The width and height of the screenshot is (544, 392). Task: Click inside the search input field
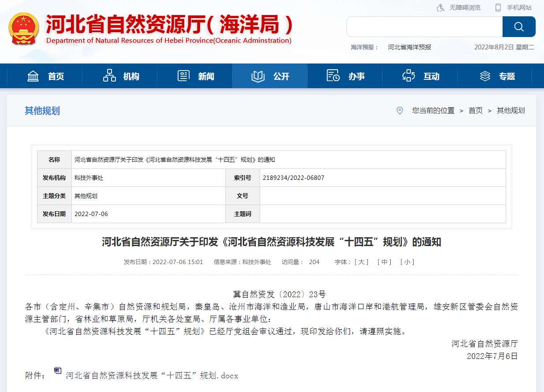(423, 26)
